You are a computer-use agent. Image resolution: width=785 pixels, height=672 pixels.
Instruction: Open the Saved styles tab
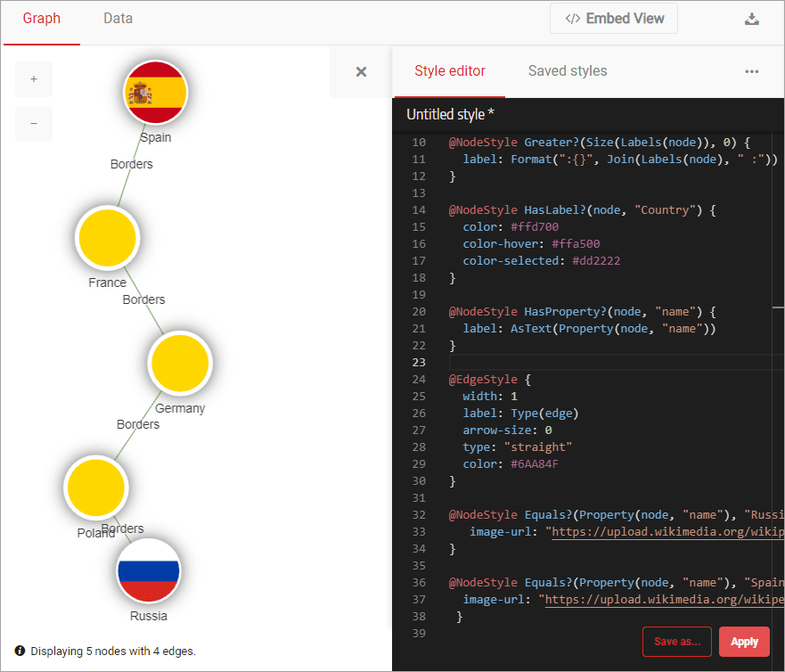pos(568,71)
